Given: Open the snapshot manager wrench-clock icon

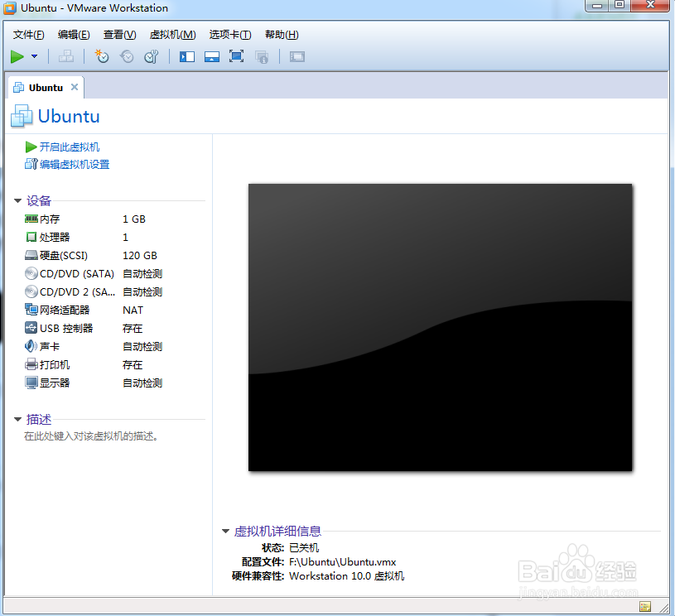Looking at the screenshot, I should 152,56.
